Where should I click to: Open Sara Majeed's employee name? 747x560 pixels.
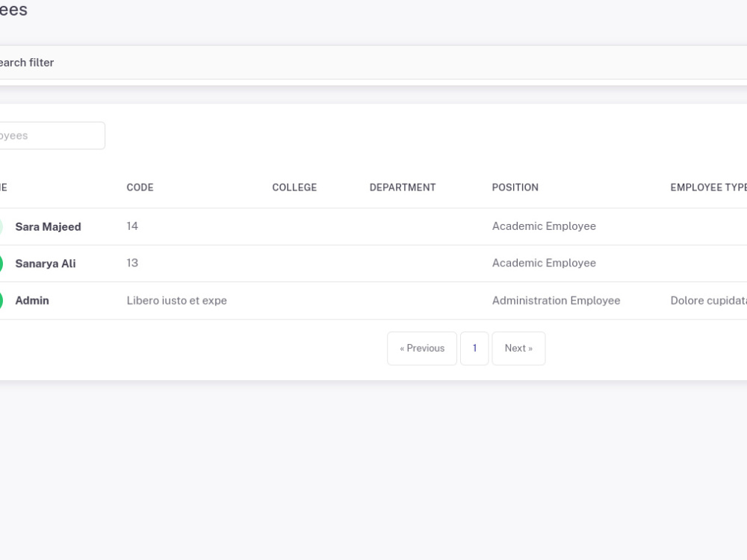click(x=48, y=227)
